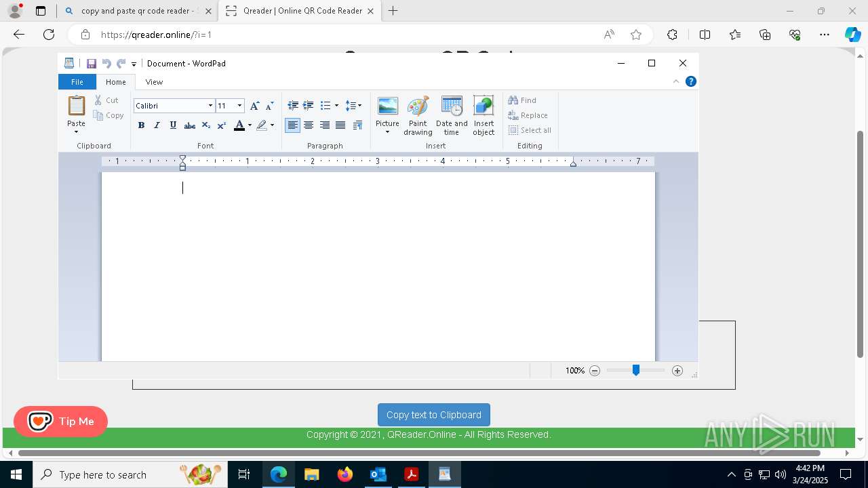Increase paragraph indent
868x488 pixels.
[x=308, y=106]
